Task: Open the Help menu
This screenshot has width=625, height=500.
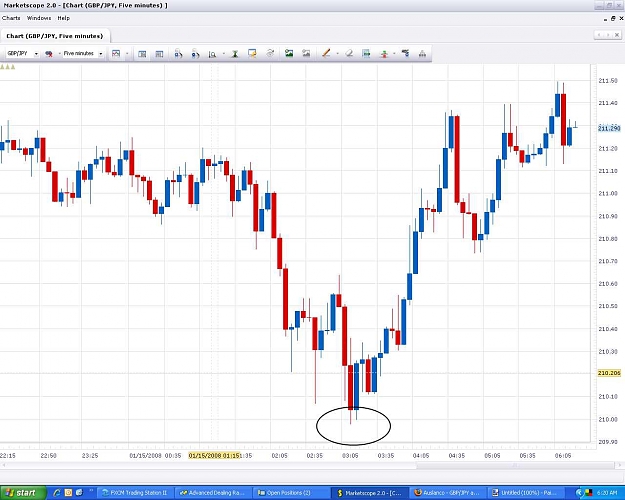Action: point(63,18)
